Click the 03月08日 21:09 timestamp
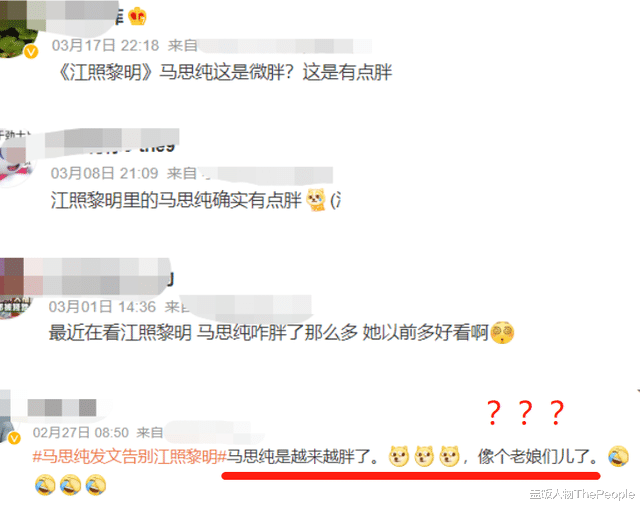640x507 pixels. pyautogui.click(x=104, y=173)
